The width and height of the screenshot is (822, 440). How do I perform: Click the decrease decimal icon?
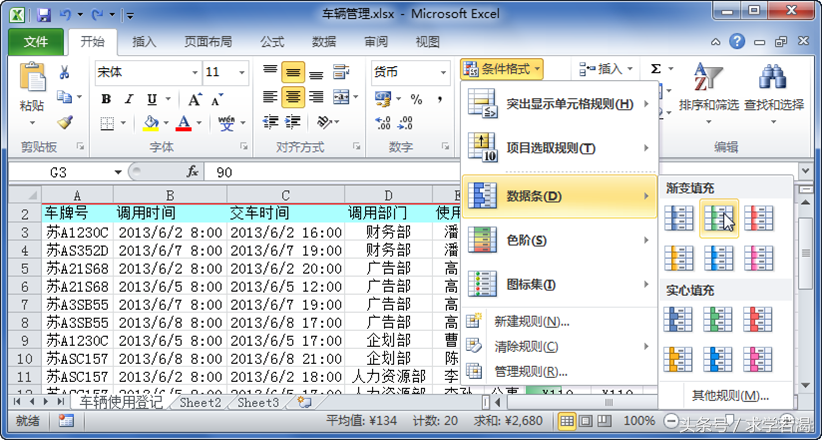pos(405,123)
